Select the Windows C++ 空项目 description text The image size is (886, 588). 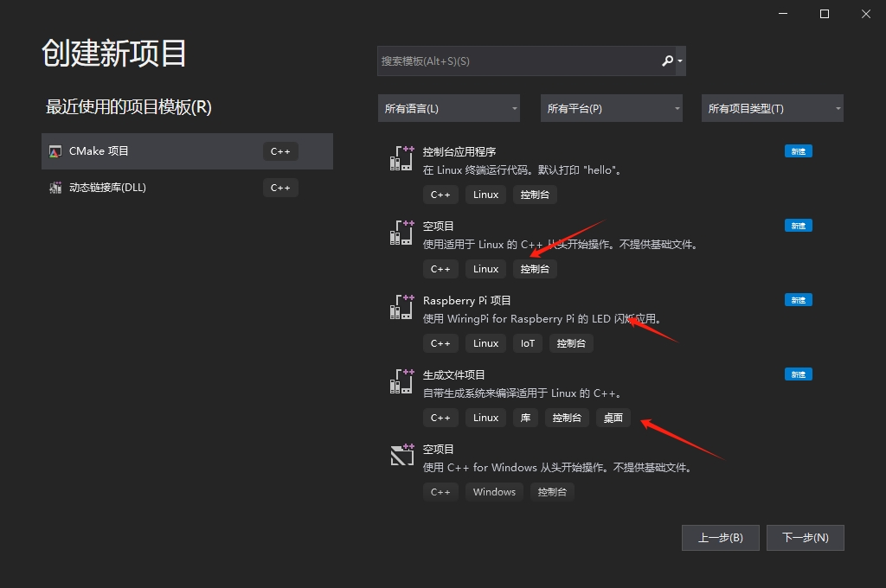click(x=557, y=468)
